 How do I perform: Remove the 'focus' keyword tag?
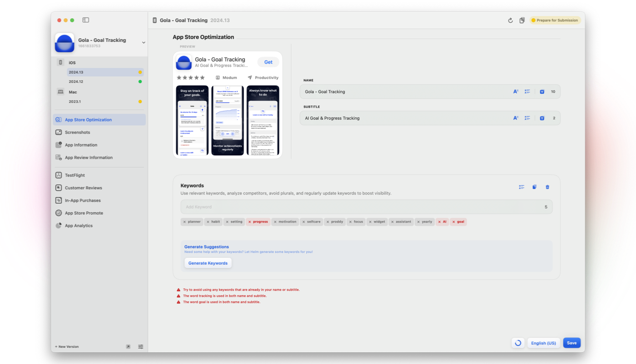[350, 222]
